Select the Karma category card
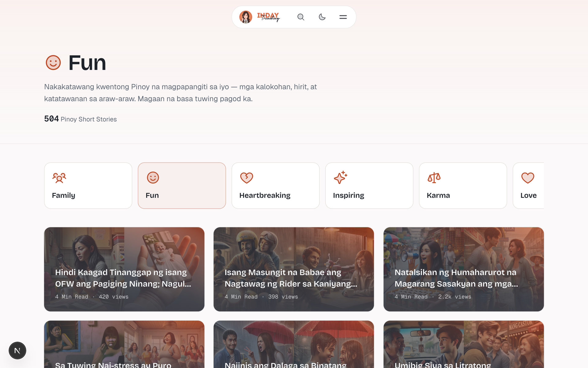 tap(463, 186)
